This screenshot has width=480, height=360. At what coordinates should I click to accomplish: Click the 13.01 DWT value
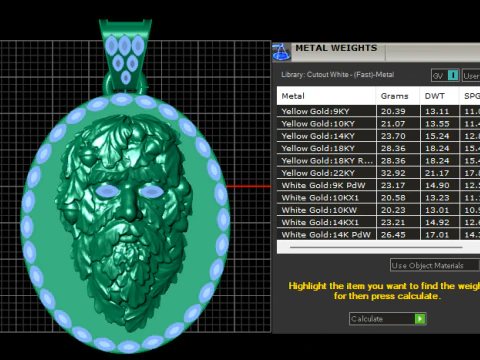click(x=437, y=210)
